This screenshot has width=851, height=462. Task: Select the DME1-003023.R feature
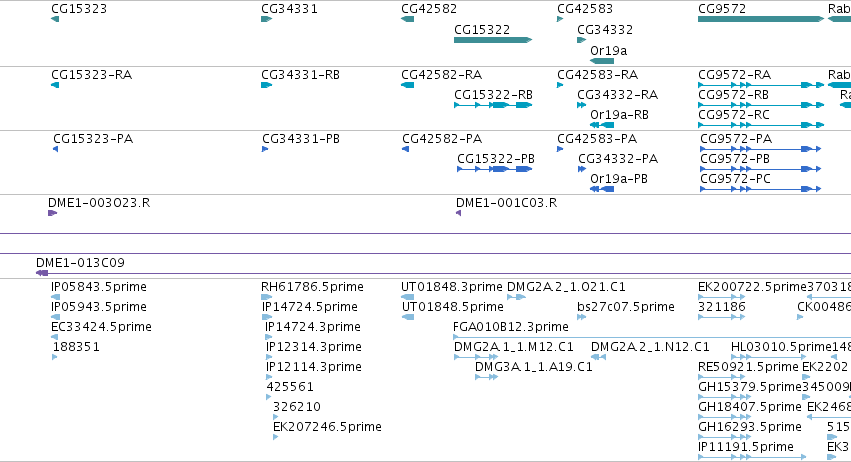(99, 202)
